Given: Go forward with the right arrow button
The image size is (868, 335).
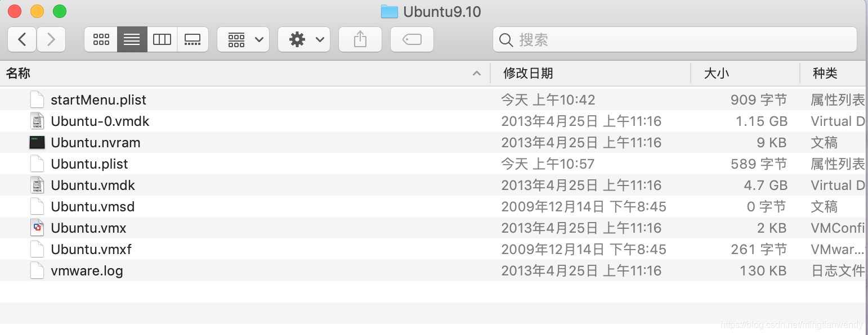Looking at the screenshot, I should pos(51,39).
